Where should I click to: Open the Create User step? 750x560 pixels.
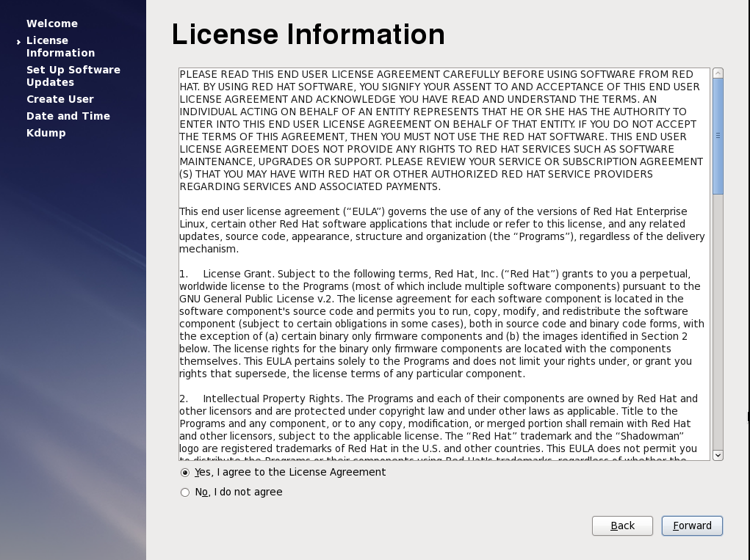(x=60, y=99)
